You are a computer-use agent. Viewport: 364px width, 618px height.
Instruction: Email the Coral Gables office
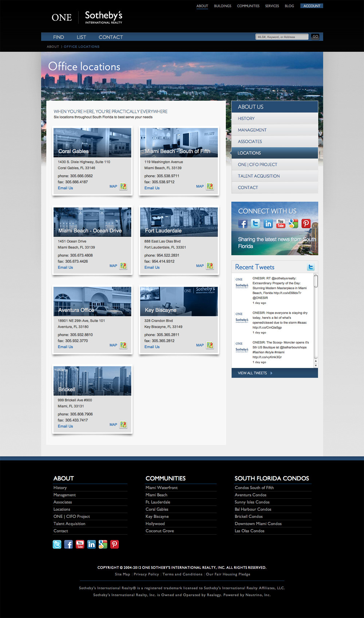pyautogui.click(x=65, y=188)
